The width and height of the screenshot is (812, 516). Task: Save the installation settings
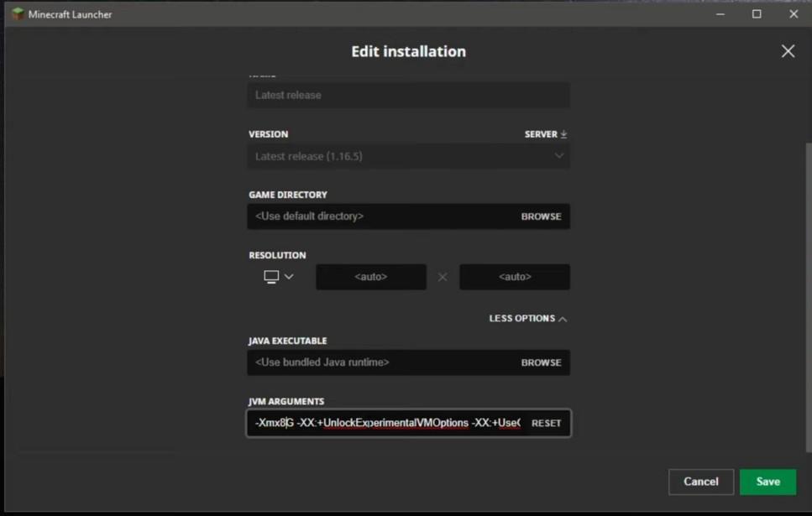pyautogui.click(x=767, y=482)
